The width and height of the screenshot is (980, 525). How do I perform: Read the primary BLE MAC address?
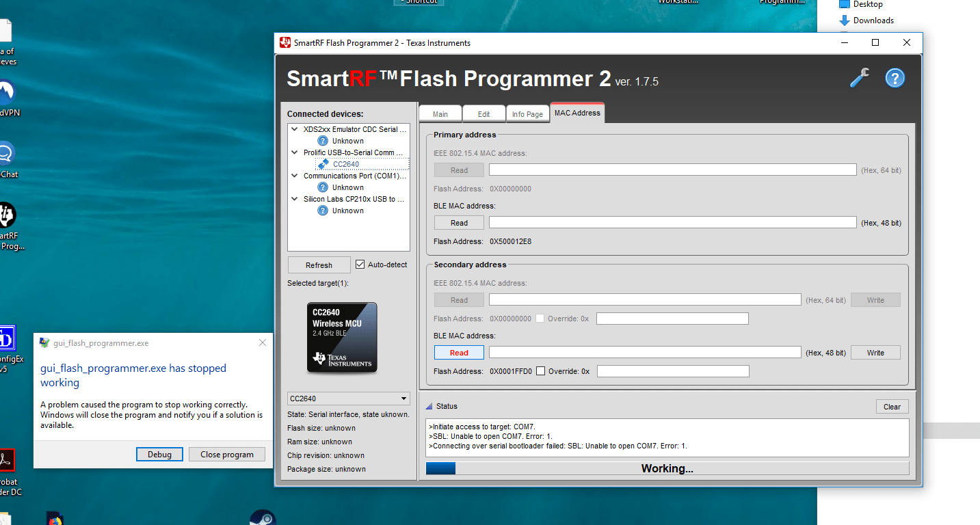click(460, 223)
